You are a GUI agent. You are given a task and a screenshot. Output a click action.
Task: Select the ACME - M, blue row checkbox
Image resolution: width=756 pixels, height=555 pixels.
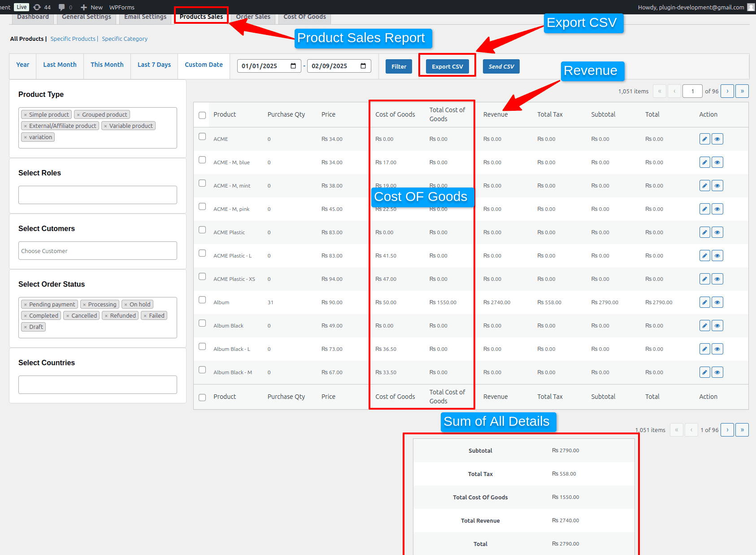point(202,160)
